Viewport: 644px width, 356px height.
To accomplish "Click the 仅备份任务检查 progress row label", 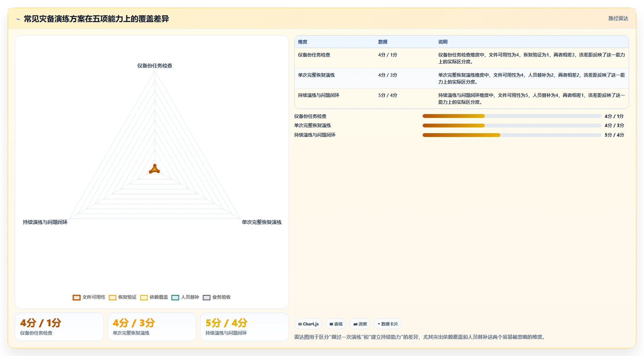I will tap(310, 116).
